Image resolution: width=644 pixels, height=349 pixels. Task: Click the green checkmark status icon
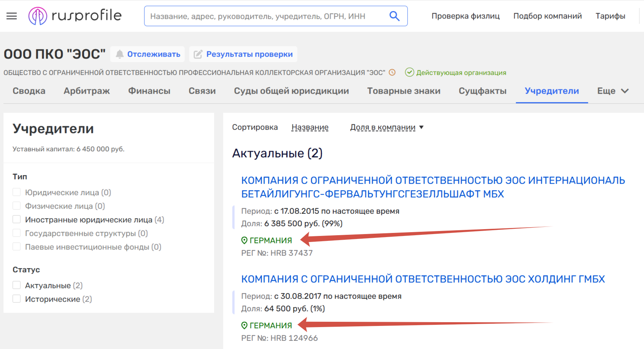point(409,72)
